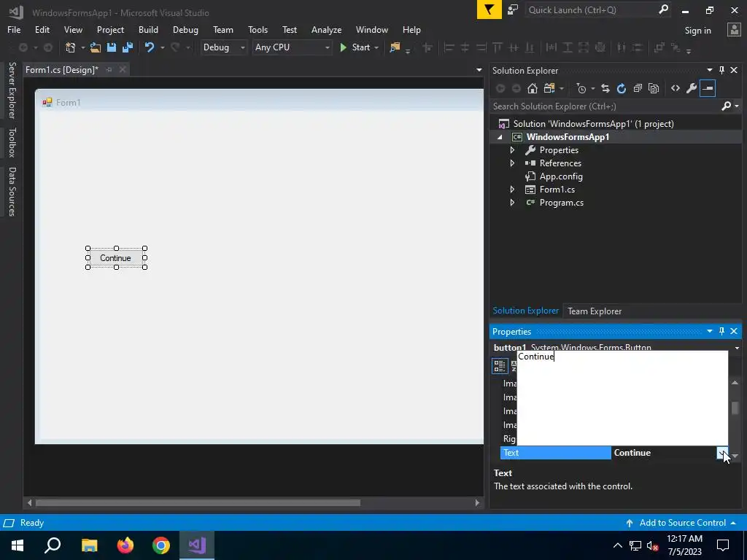
Task: Refresh the Solution Explorer
Action: tap(622, 88)
